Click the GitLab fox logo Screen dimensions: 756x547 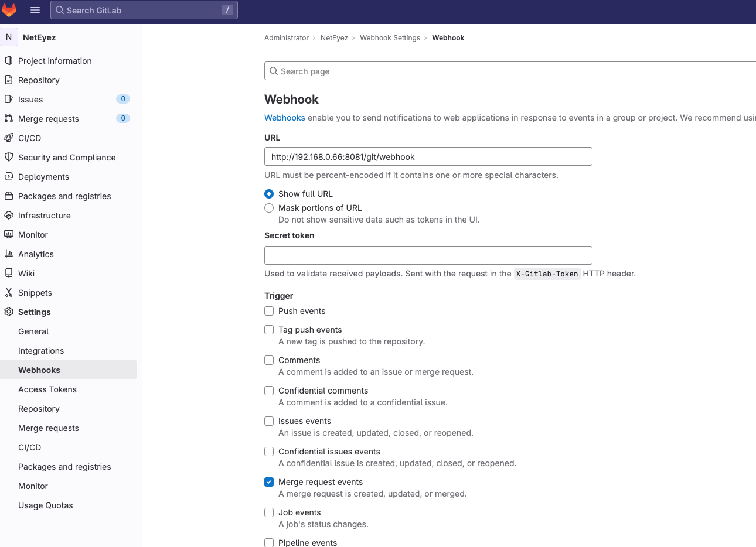(x=9, y=10)
